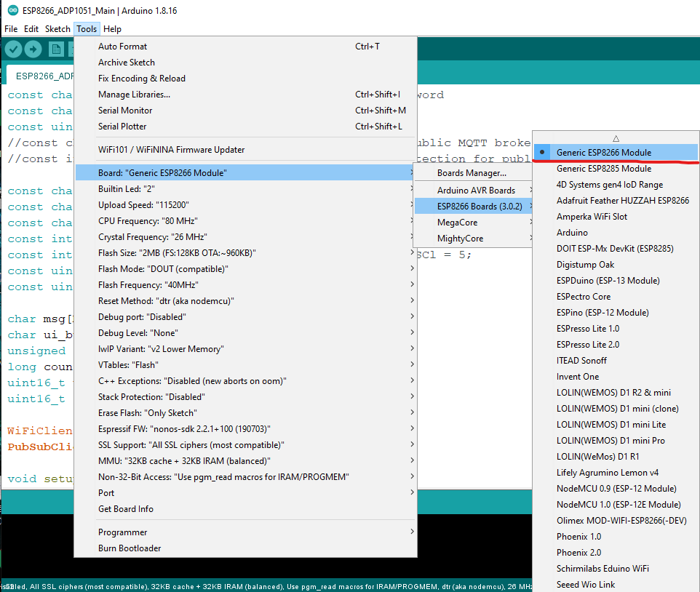Screen dimensions: 700x592
Task: Select ITEAD Sonoff board
Action: (x=616, y=361)
